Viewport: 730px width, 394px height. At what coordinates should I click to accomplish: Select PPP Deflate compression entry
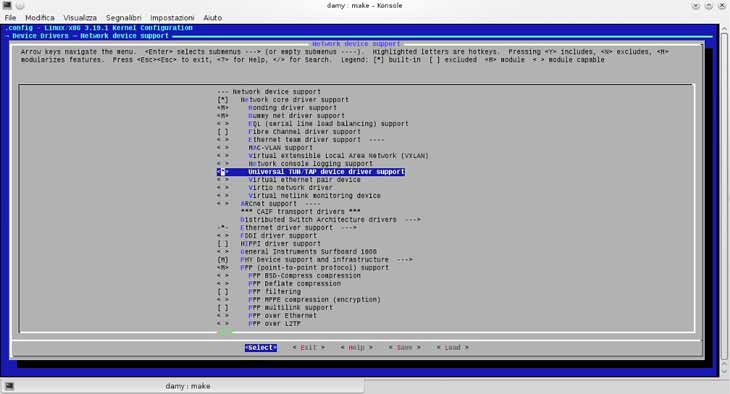click(294, 284)
